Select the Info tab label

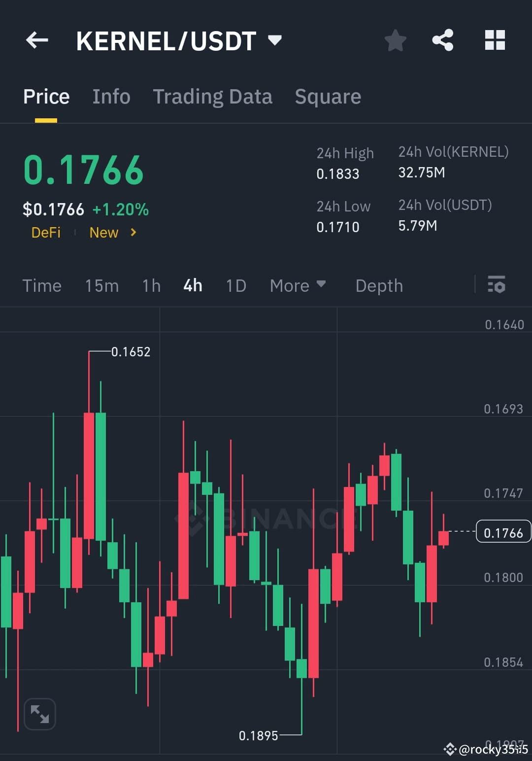pos(111,96)
